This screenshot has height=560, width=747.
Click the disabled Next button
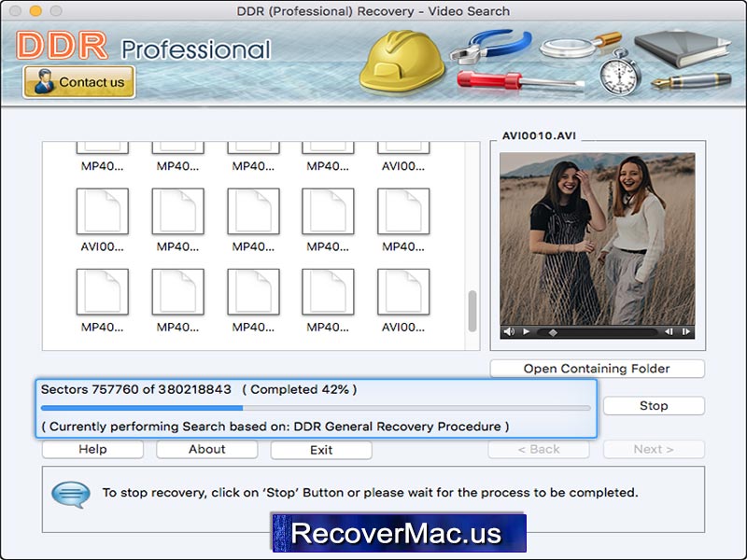[x=654, y=449]
